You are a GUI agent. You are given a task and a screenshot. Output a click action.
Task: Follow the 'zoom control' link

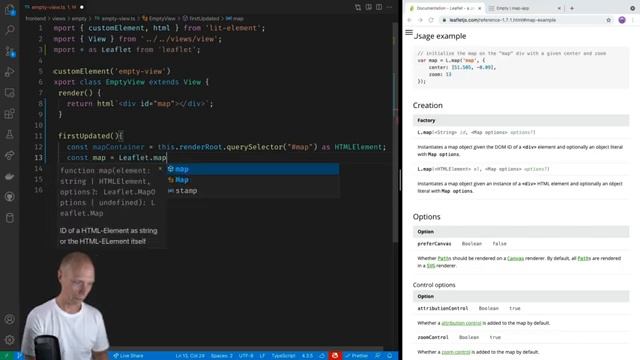pos(456,352)
